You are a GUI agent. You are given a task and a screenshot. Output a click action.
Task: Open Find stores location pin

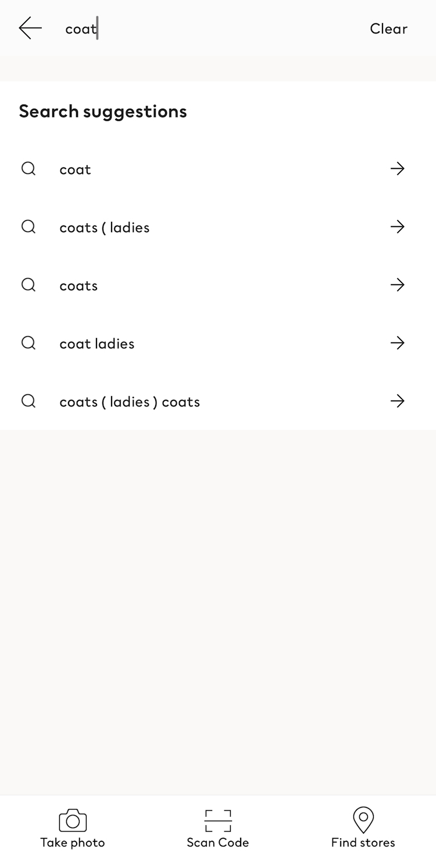tap(363, 820)
